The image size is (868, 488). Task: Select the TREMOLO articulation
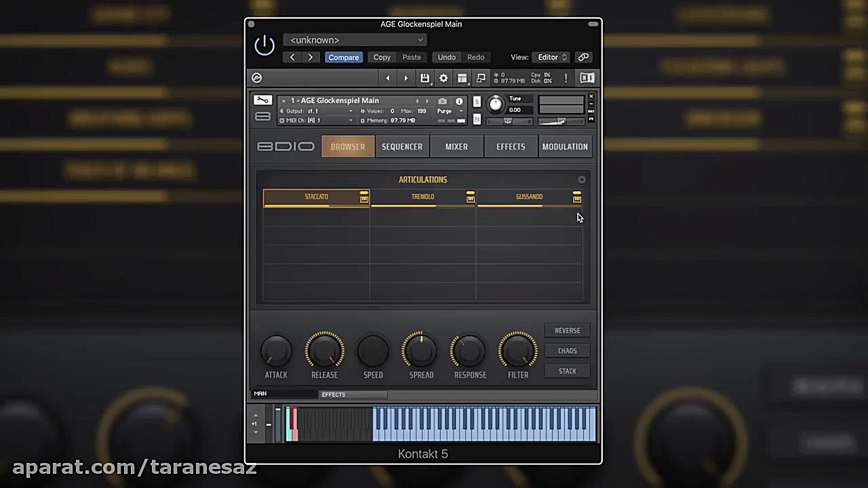click(x=422, y=197)
